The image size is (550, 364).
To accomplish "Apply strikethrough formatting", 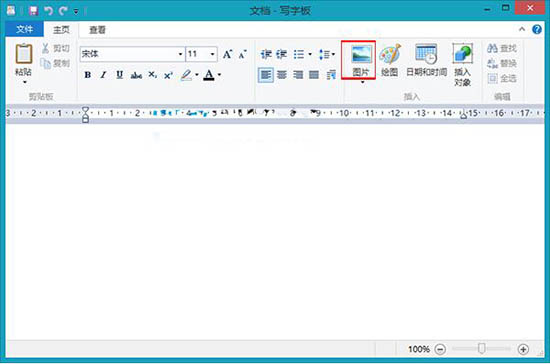I will tap(136, 75).
